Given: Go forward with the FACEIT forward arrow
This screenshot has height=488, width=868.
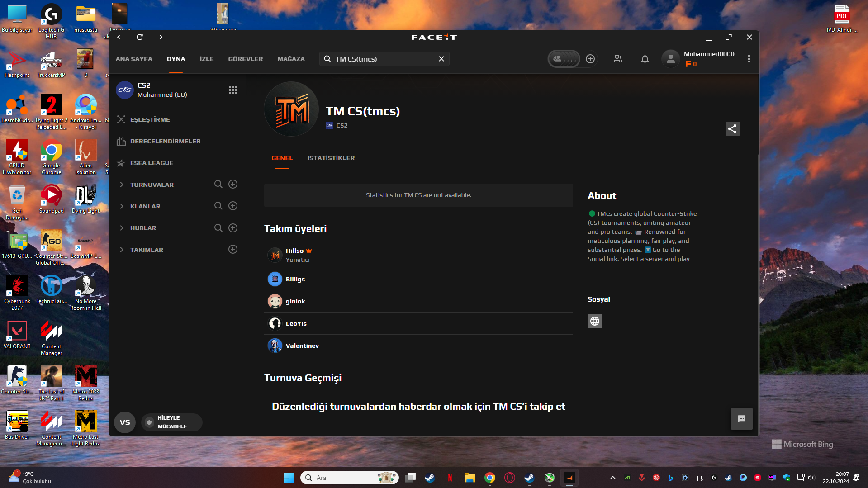Looking at the screenshot, I should click(161, 37).
